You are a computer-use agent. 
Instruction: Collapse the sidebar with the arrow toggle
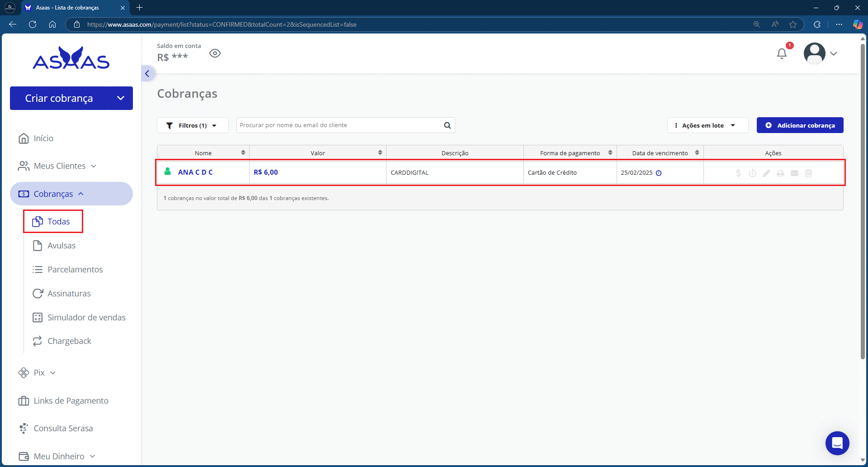pyautogui.click(x=147, y=73)
